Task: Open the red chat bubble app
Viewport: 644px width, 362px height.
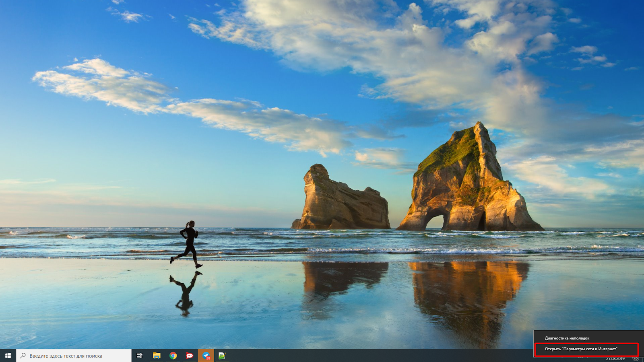Action: [x=190, y=356]
